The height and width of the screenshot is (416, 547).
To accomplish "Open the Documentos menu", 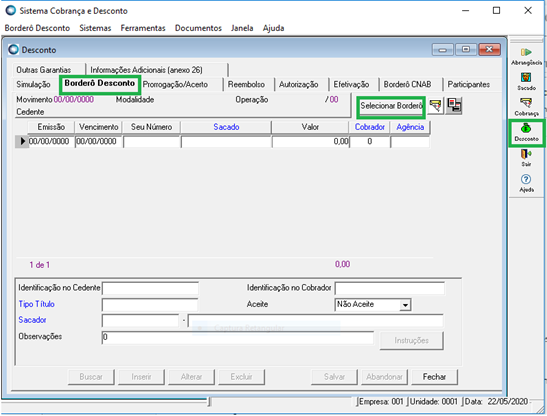I will point(198,28).
